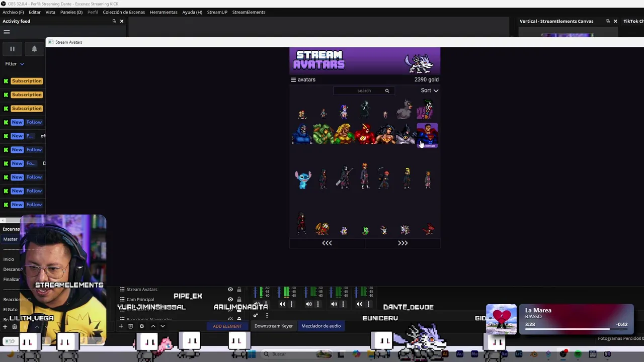The width and height of the screenshot is (644, 362).
Task: Open the Sort dropdown
Action: coord(430,90)
